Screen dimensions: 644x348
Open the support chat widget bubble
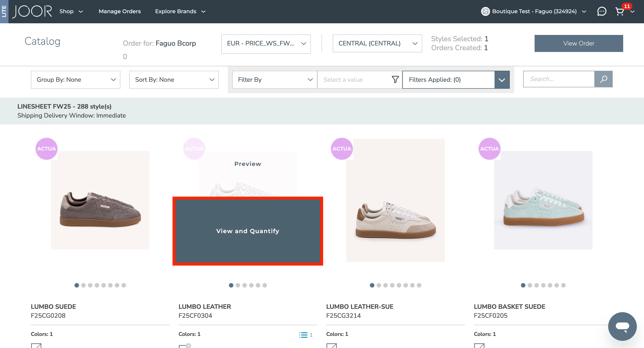click(622, 326)
